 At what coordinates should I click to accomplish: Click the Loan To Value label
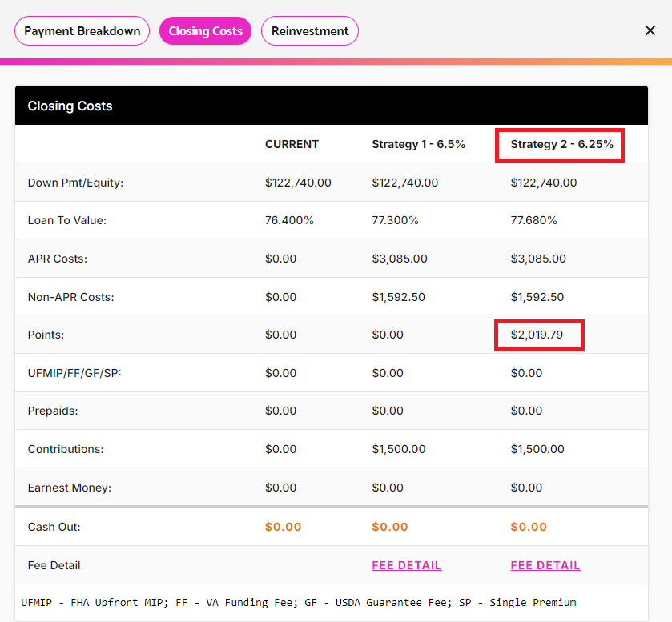tap(66, 220)
